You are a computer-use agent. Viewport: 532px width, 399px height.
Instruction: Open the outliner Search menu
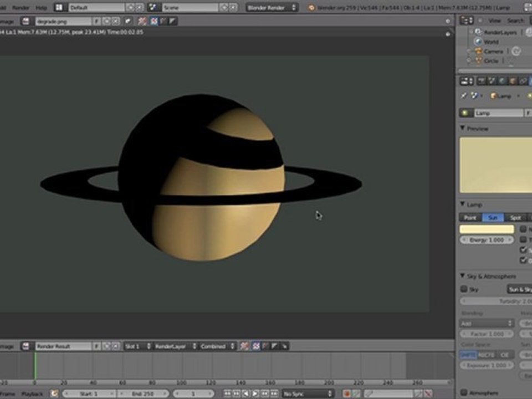tap(515, 21)
